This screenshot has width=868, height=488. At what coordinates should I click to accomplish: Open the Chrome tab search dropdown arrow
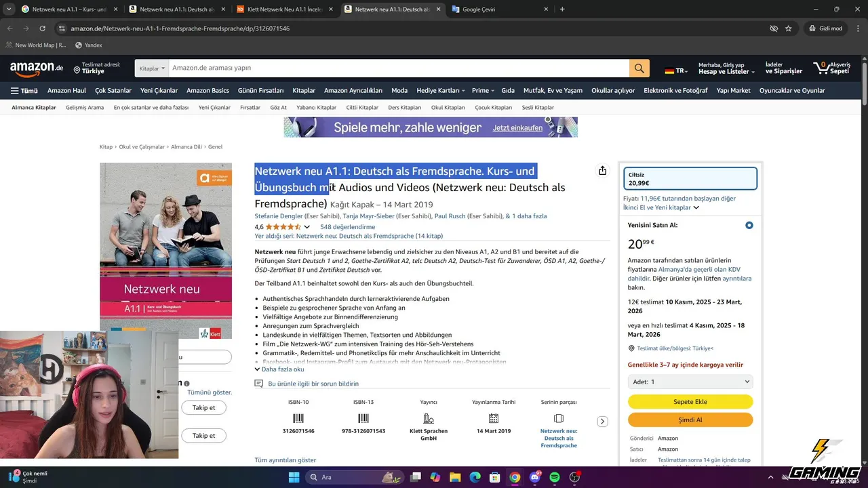click(x=9, y=9)
